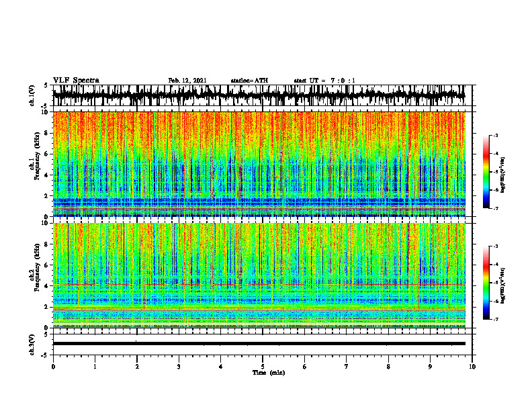Click the 'Feb. 12, 2021' date label
Image resolution: width=532 pixels, height=411 pixels.
coord(187,81)
